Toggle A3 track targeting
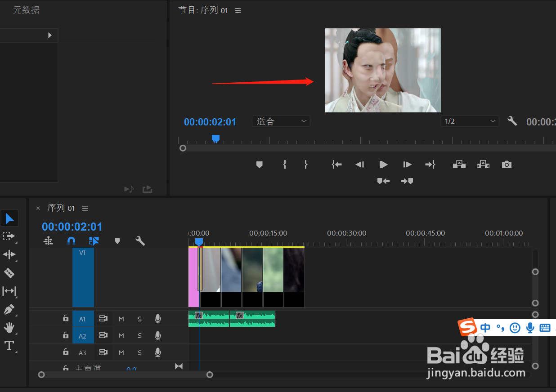 pos(83,352)
